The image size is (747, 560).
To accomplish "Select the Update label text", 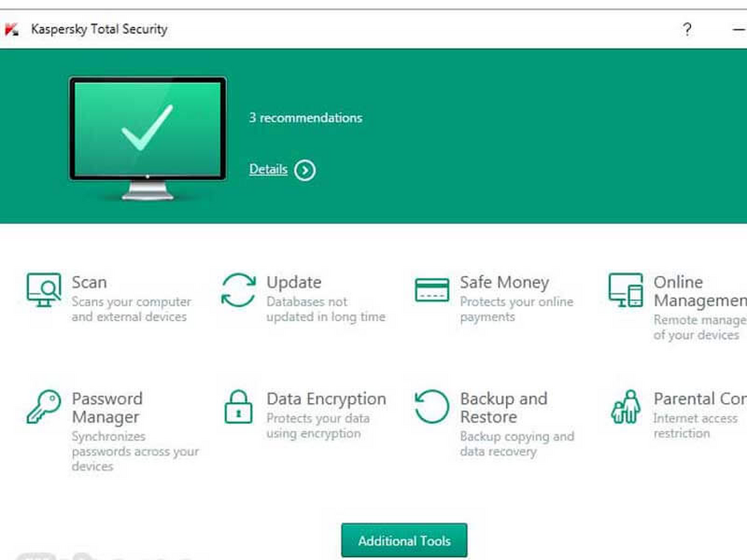I will (293, 282).
